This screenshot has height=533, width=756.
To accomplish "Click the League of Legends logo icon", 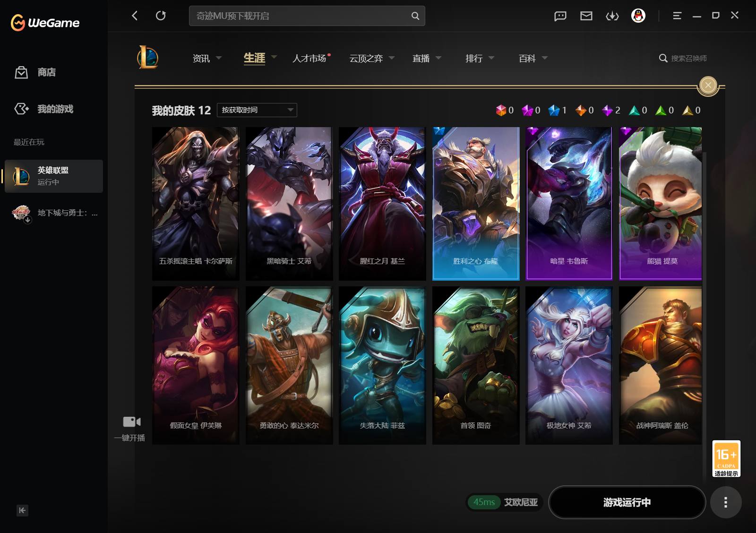I will pyautogui.click(x=147, y=58).
